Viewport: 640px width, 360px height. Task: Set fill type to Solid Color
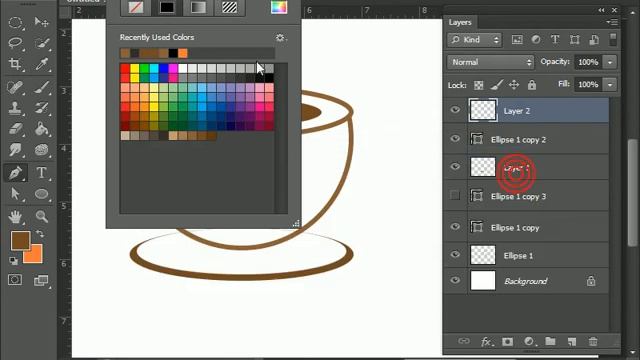[167, 8]
